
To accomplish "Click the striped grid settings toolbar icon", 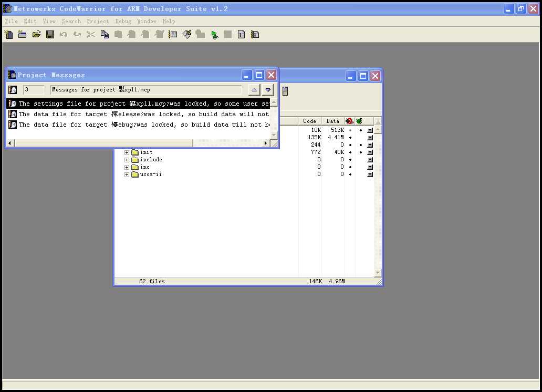I will (x=173, y=34).
